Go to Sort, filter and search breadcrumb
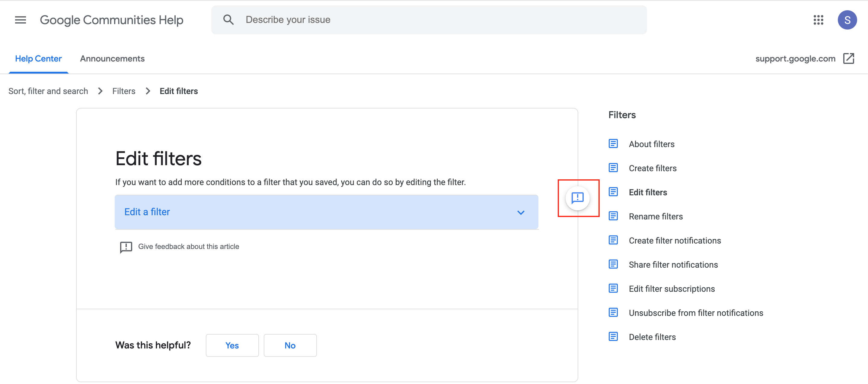 48,91
